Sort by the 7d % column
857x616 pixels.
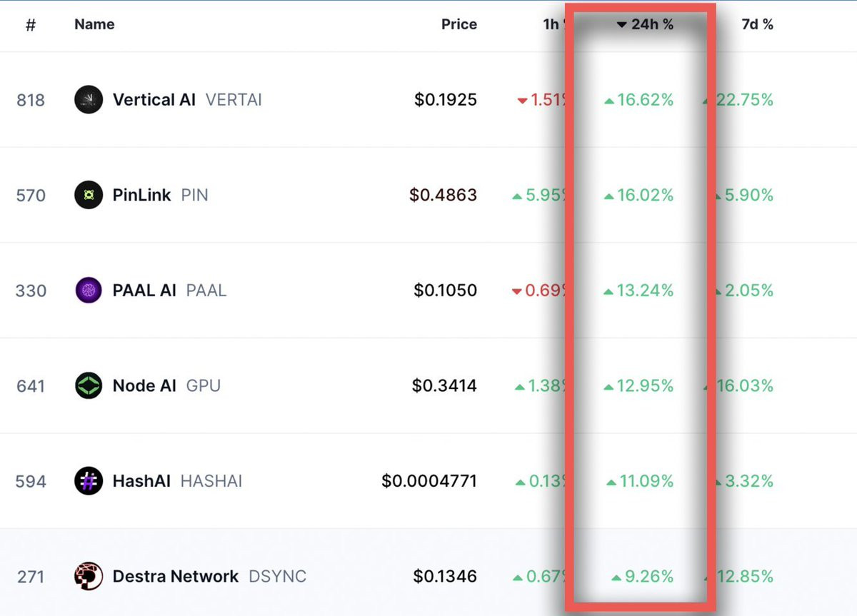point(757,24)
